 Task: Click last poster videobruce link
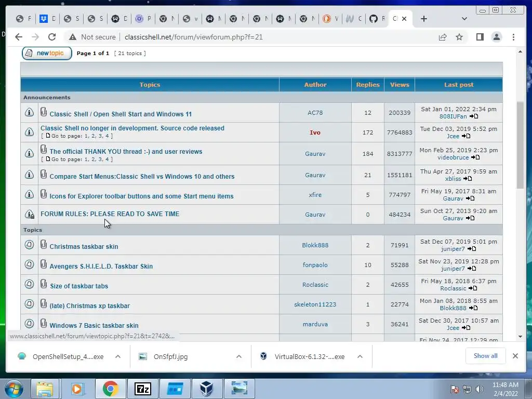click(x=453, y=157)
